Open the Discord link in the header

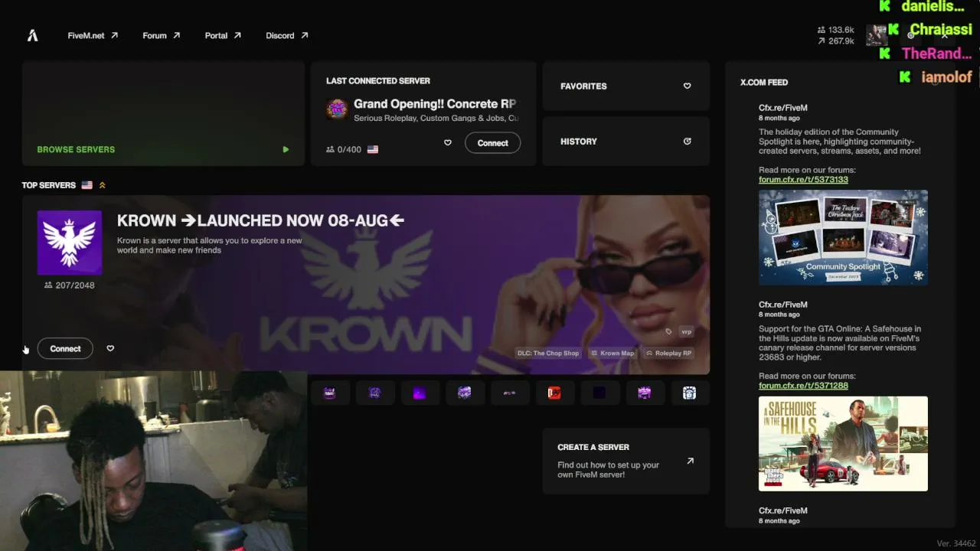287,35
